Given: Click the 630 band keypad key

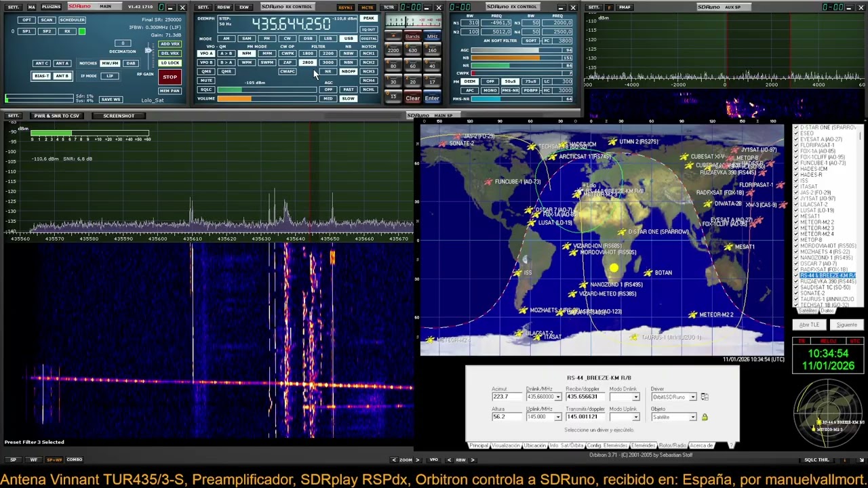Looking at the screenshot, I should coord(412,50).
